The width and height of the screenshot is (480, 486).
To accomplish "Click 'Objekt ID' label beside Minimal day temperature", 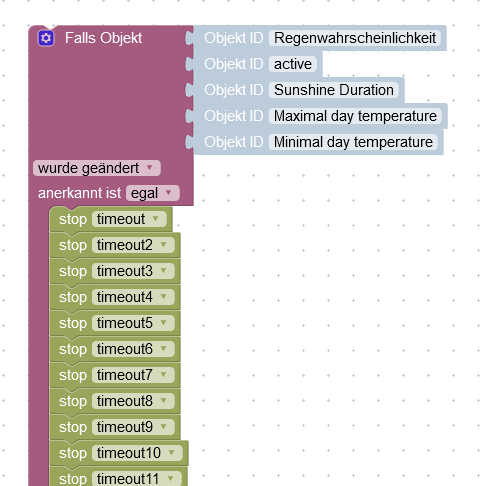I will click(x=234, y=142).
